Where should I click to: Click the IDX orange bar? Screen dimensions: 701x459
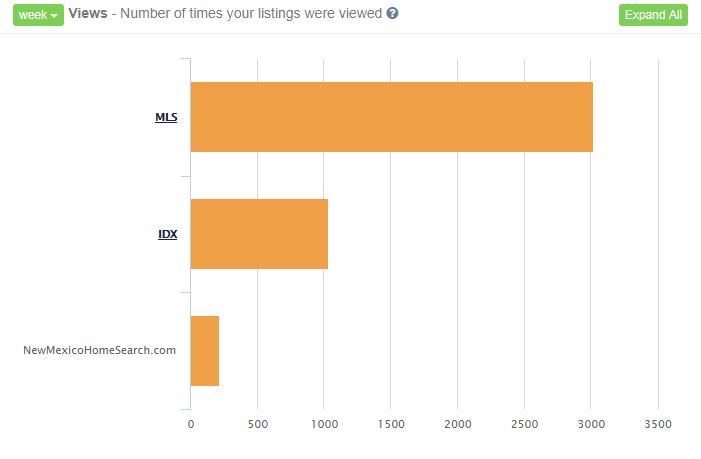tap(259, 234)
